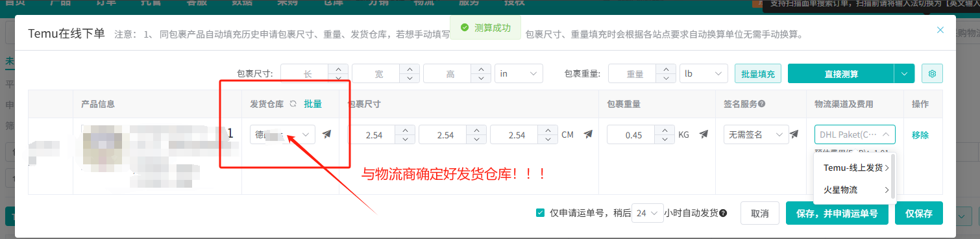Screen dimensions: 980x239
Task: Close the Temu在线下单 dialog
Action: tap(940, 30)
